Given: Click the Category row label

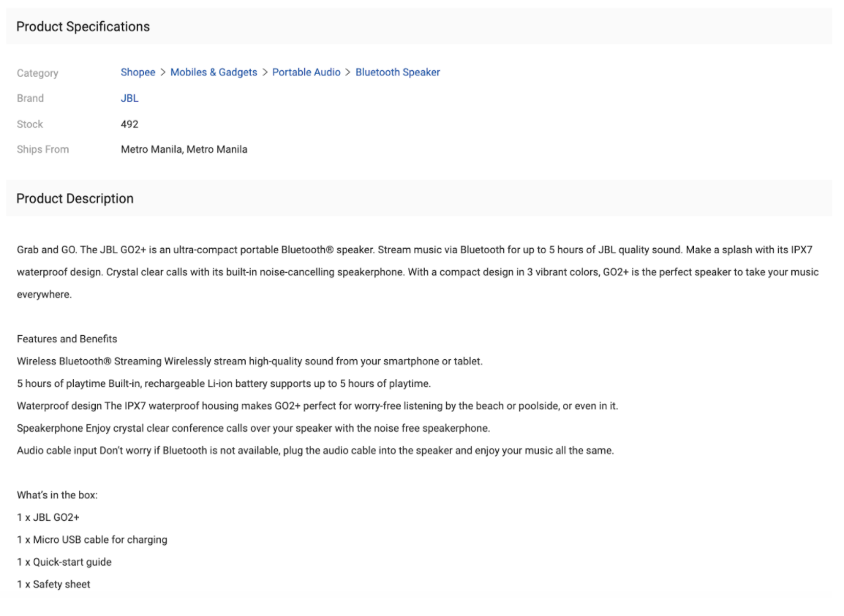Looking at the screenshot, I should click(37, 73).
